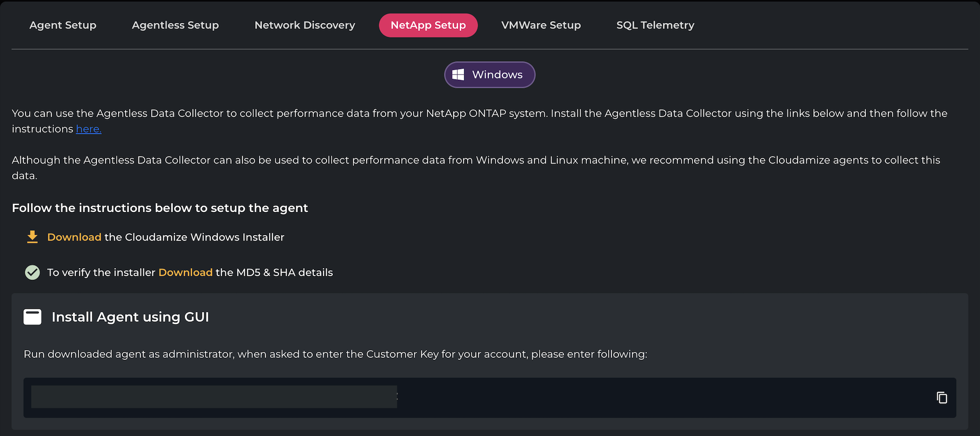Click the green checkmark verify icon
The height and width of the screenshot is (436, 980).
pyautogui.click(x=32, y=272)
